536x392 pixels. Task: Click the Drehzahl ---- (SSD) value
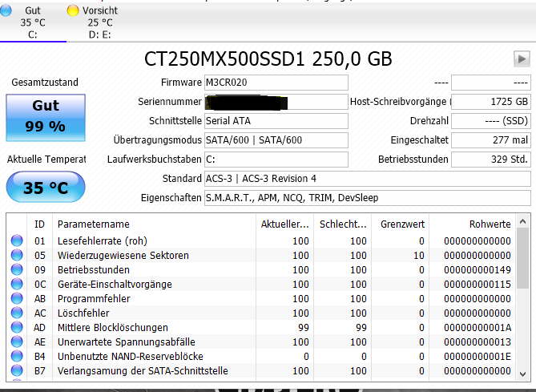tap(491, 121)
